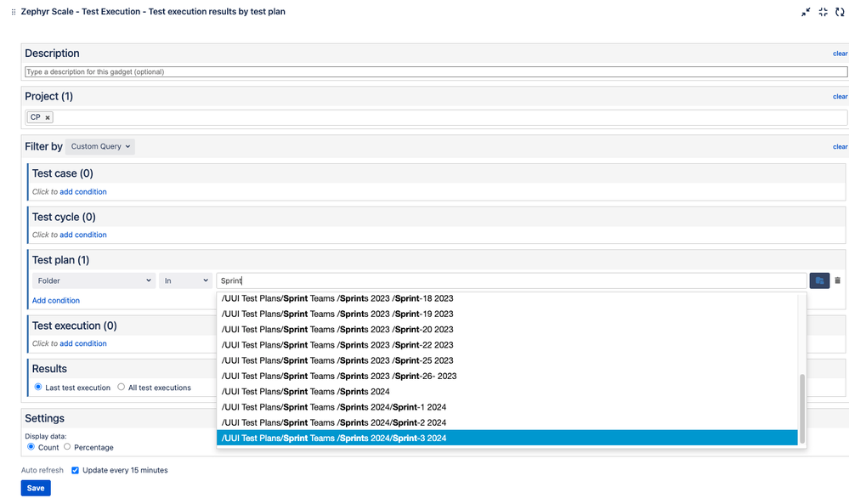Refresh the gadget with the reload icon
The width and height of the screenshot is (849, 504).
point(840,12)
